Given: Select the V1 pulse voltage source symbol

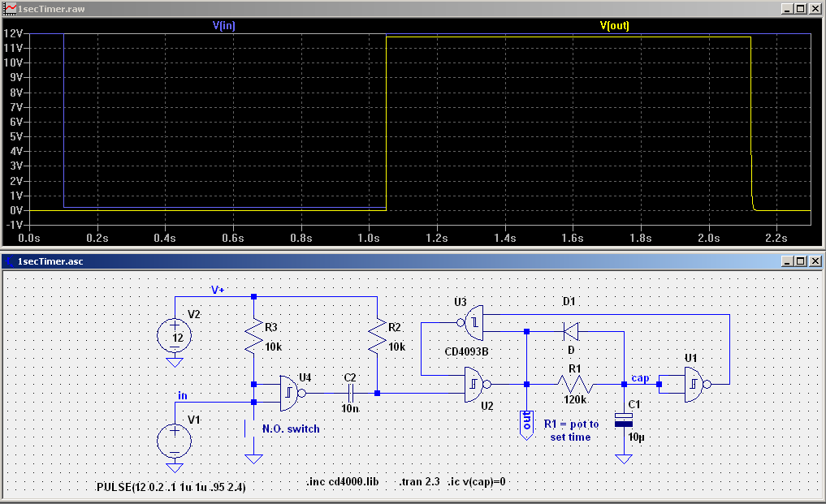Looking at the screenshot, I should [175, 441].
